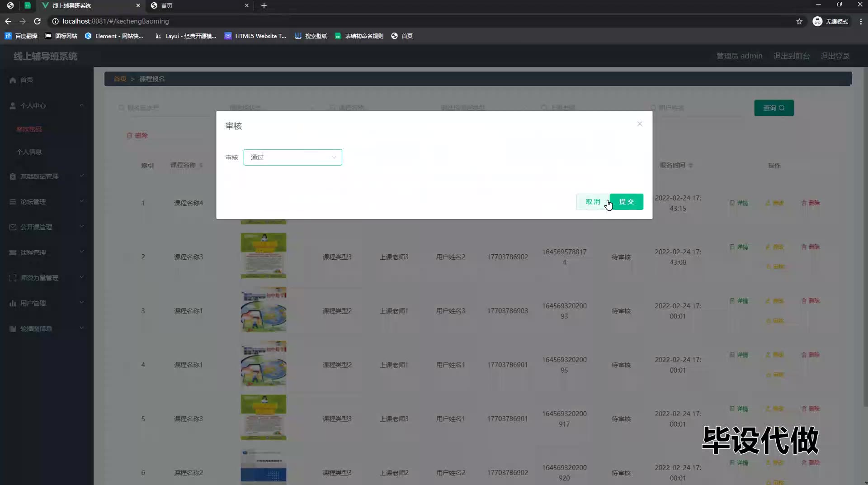
Task: Delete table row 2
Action: pyautogui.click(x=811, y=247)
